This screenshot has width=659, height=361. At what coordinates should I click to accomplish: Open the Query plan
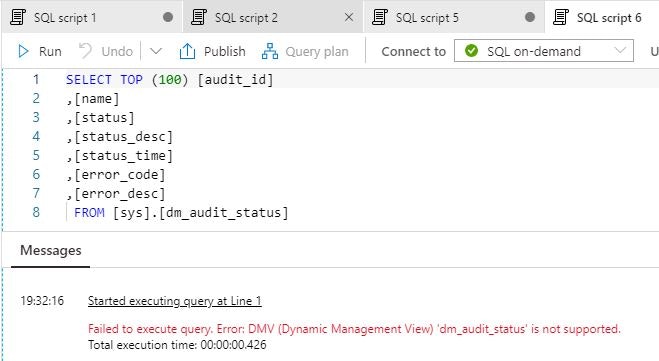coord(305,51)
